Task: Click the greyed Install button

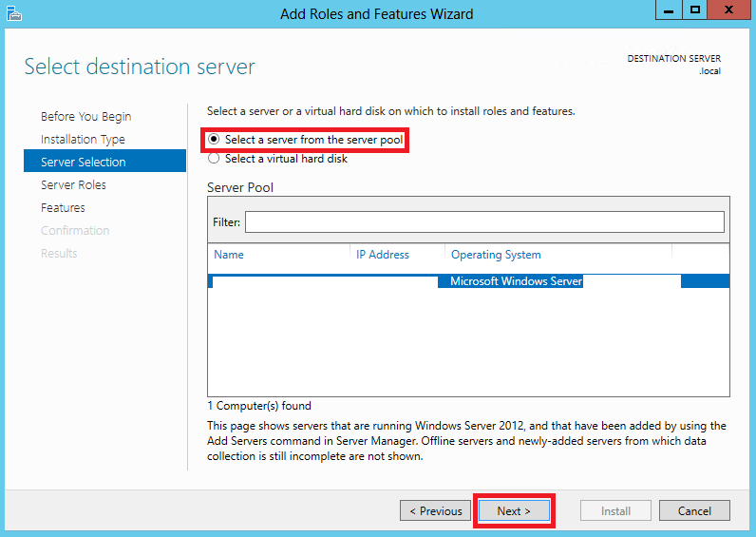Action: click(615, 510)
